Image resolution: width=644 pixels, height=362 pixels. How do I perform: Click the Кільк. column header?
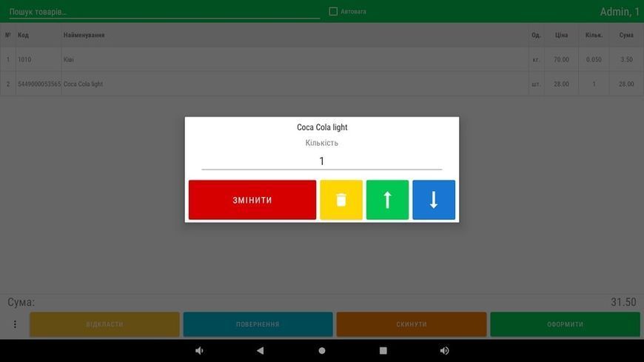point(594,35)
